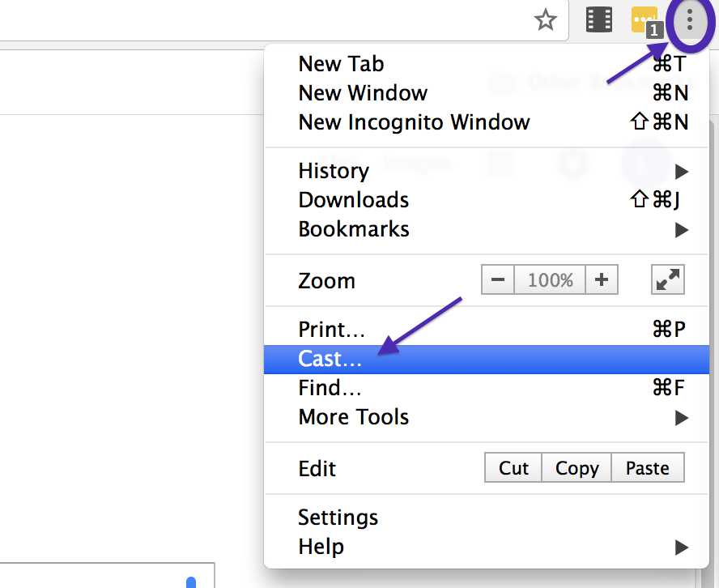
Task: Select New Window menu item
Action: point(363,93)
